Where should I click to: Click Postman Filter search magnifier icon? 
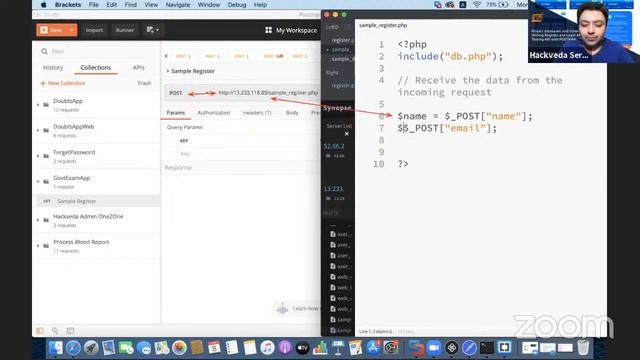coord(44,51)
